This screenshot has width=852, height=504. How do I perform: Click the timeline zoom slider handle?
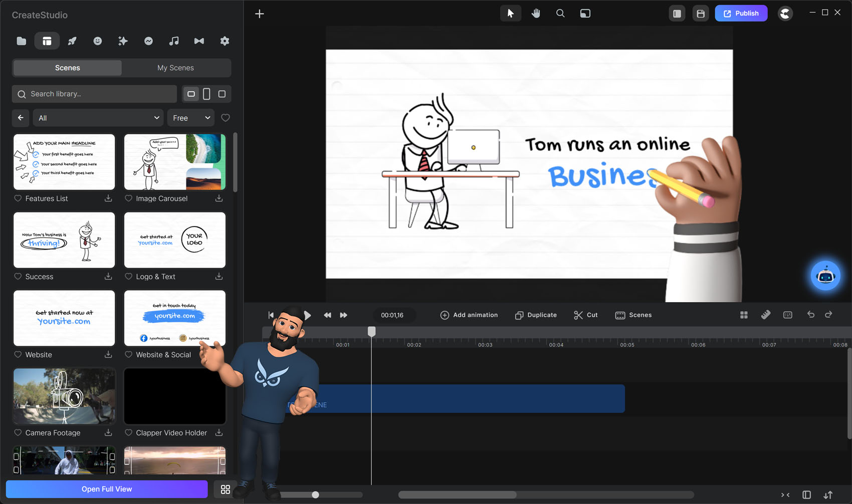(x=315, y=495)
